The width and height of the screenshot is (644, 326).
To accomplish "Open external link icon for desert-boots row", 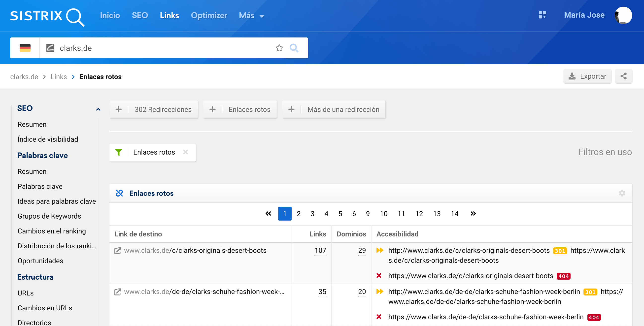I will 118,251.
